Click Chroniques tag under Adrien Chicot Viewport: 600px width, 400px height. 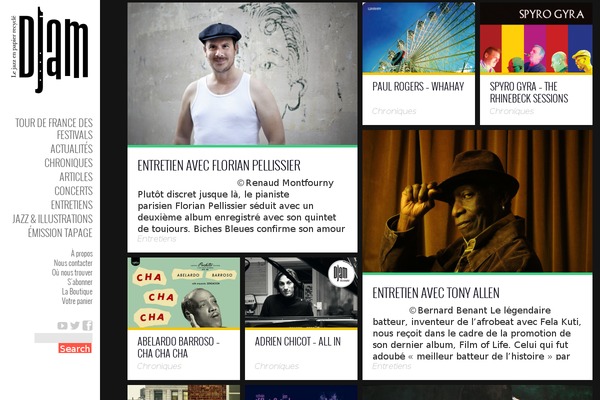[277, 366]
